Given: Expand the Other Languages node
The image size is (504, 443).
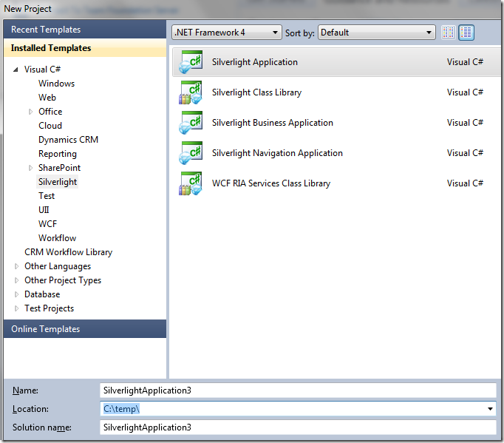Looking at the screenshot, I should (16, 266).
